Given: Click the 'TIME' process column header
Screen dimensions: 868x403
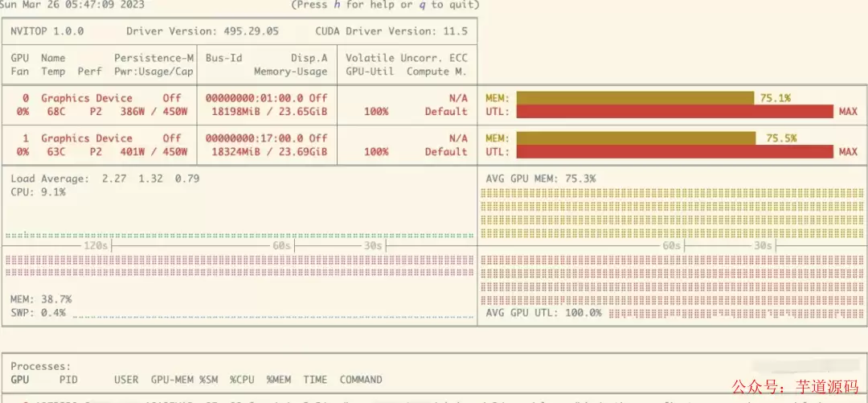Looking at the screenshot, I should coord(315,380).
